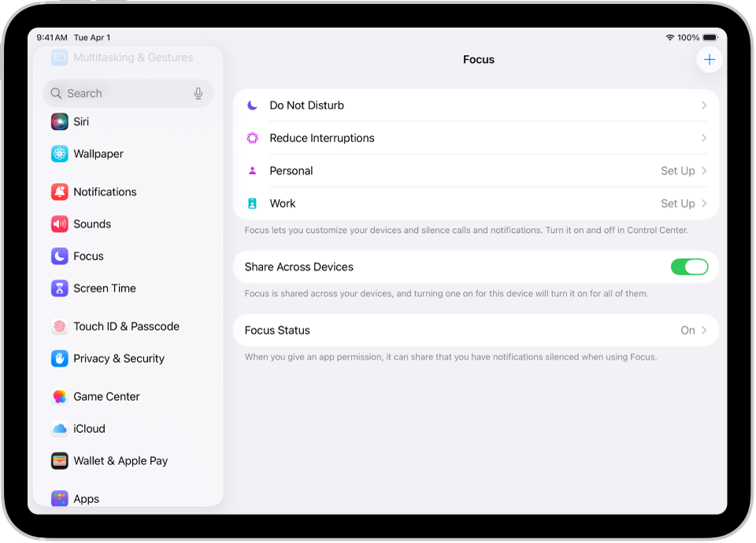Set up the Work focus

[x=678, y=203]
